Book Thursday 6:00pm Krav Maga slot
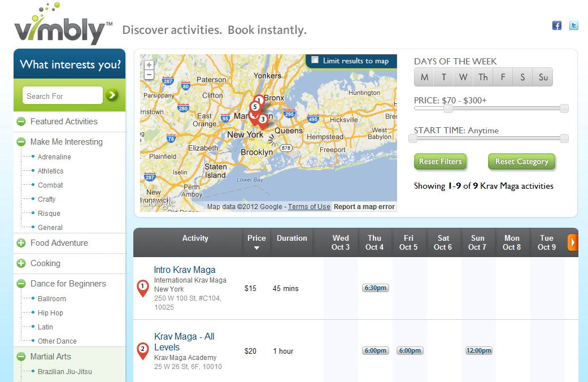 (376, 350)
